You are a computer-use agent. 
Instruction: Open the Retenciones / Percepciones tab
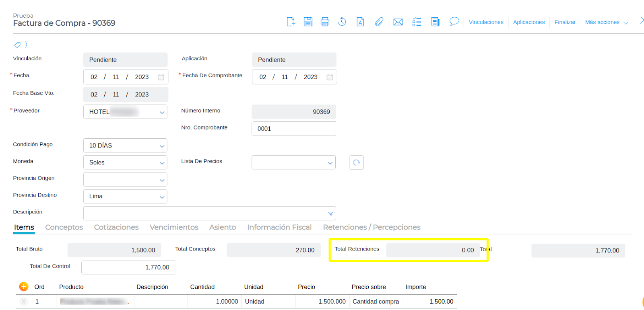(372, 227)
